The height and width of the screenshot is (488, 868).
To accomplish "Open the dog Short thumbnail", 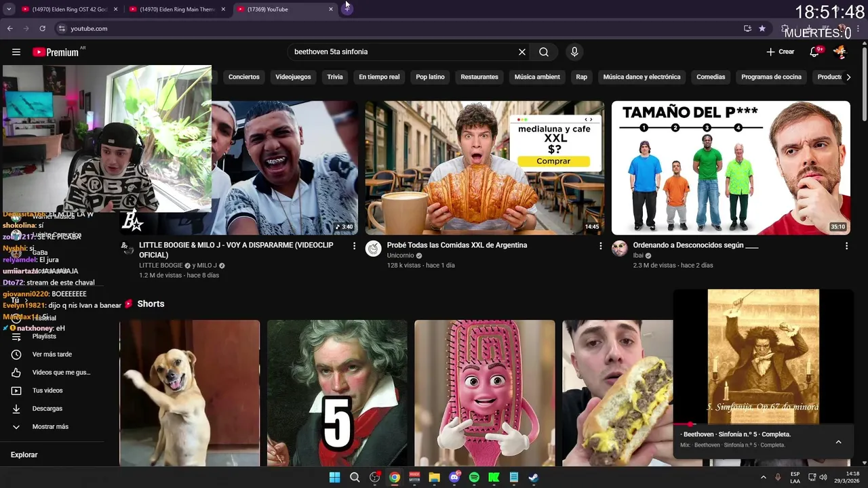I will pos(189,393).
